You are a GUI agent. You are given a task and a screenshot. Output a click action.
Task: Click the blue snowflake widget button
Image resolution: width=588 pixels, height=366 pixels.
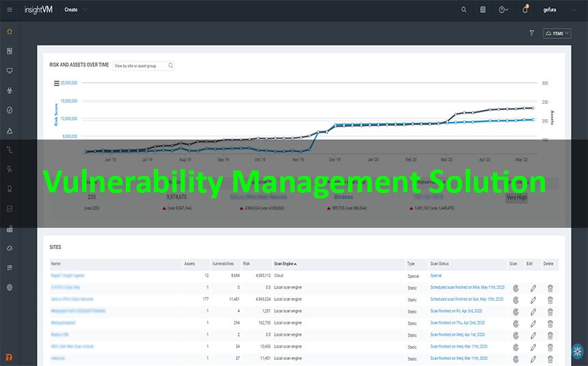point(578,352)
